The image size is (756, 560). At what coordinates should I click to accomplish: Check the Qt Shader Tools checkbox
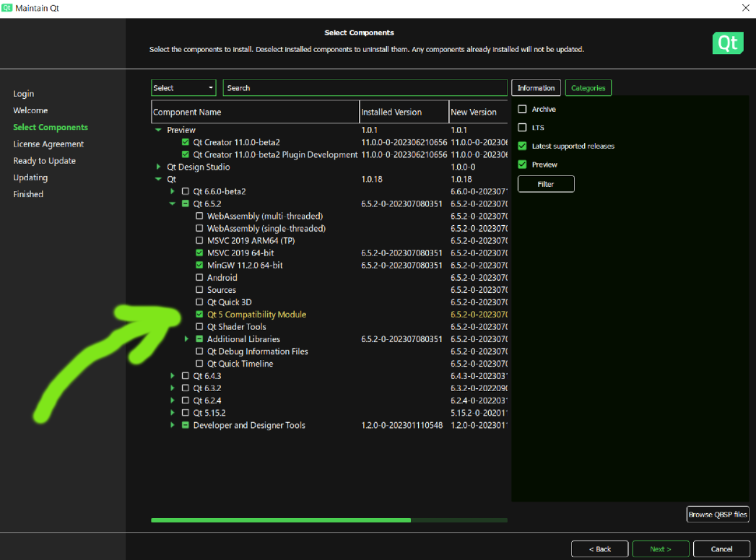199,327
